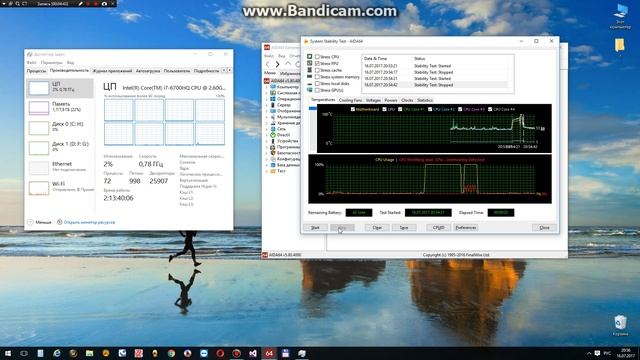
Task: Toggle CPU Core #4 graph checkbox
Action: tap(490, 109)
